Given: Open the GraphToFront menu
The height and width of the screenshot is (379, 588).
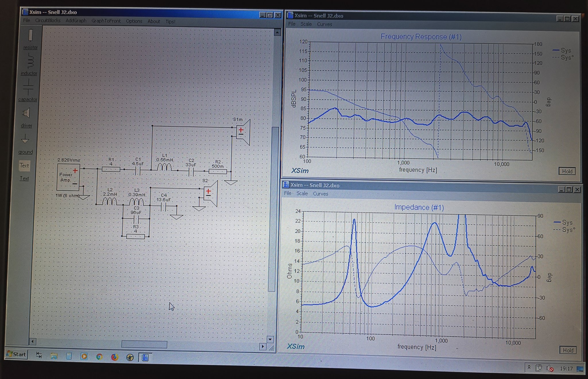Looking at the screenshot, I should 106,21.
